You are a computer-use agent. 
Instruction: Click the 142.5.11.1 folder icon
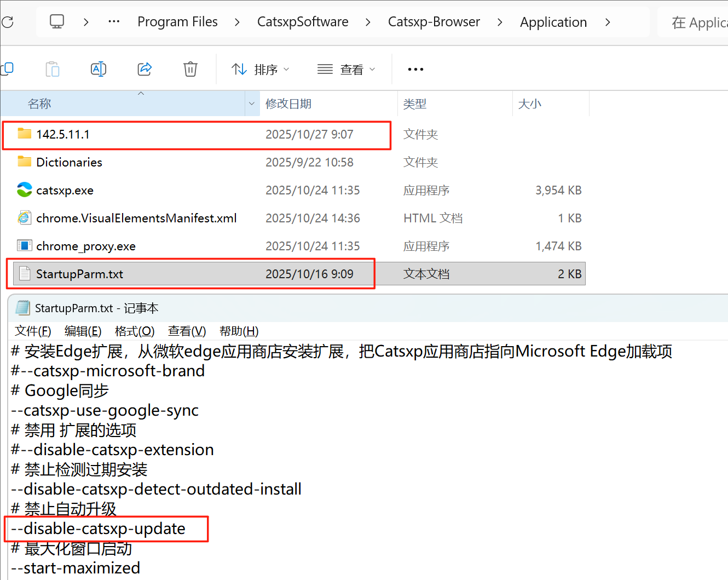24,134
